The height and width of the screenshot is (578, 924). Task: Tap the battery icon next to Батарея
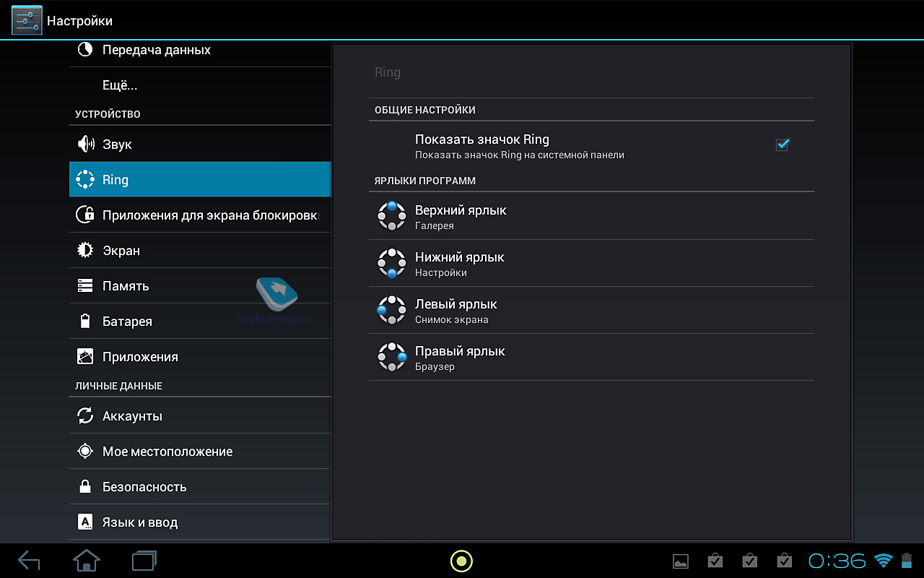coord(85,321)
